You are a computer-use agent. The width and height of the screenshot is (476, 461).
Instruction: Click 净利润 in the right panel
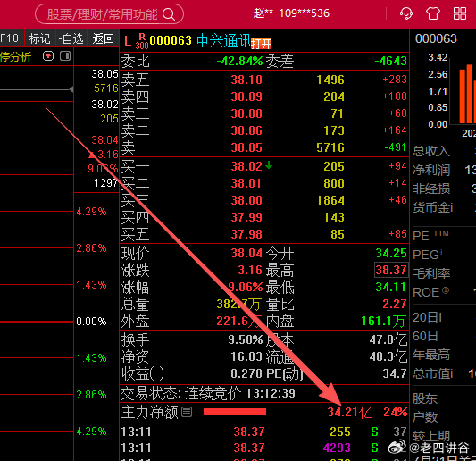pyautogui.click(x=431, y=170)
